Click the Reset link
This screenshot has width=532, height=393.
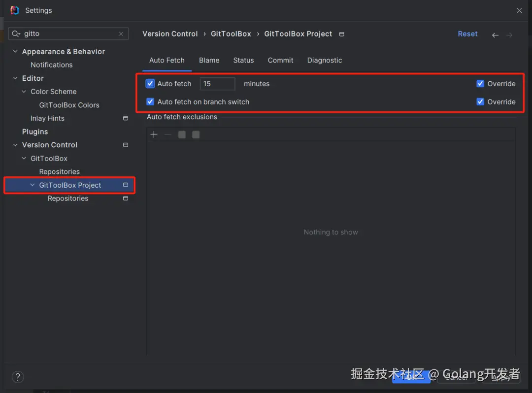tap(467, 34)
